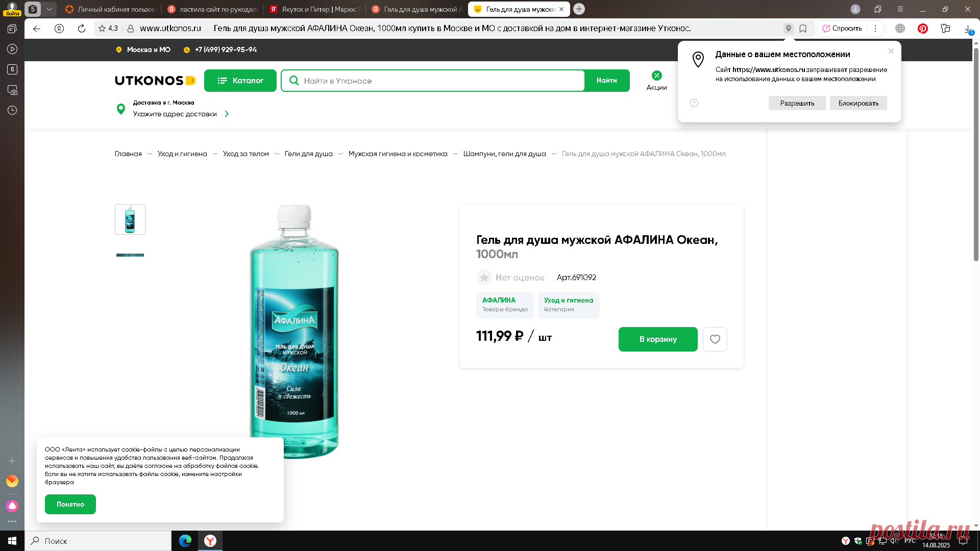Allow location access with Разрешить
This screenshot has width=980, height=551.
[x=797, y=103]
